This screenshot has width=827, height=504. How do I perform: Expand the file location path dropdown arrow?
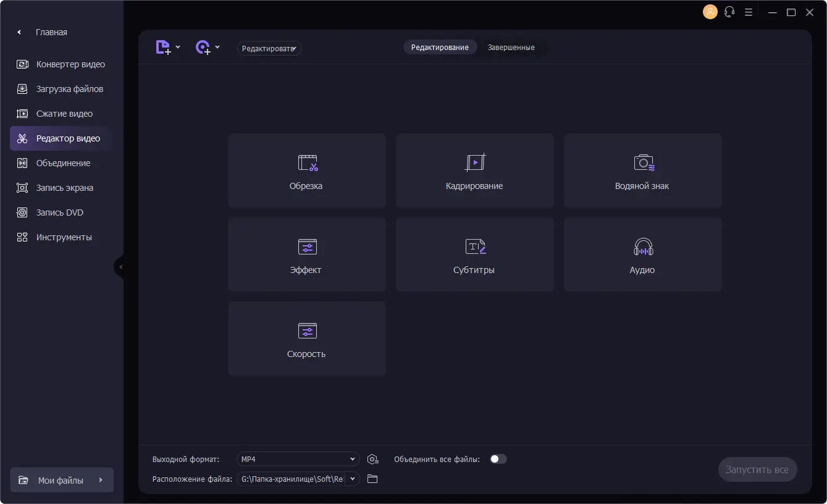pos(353,479)
